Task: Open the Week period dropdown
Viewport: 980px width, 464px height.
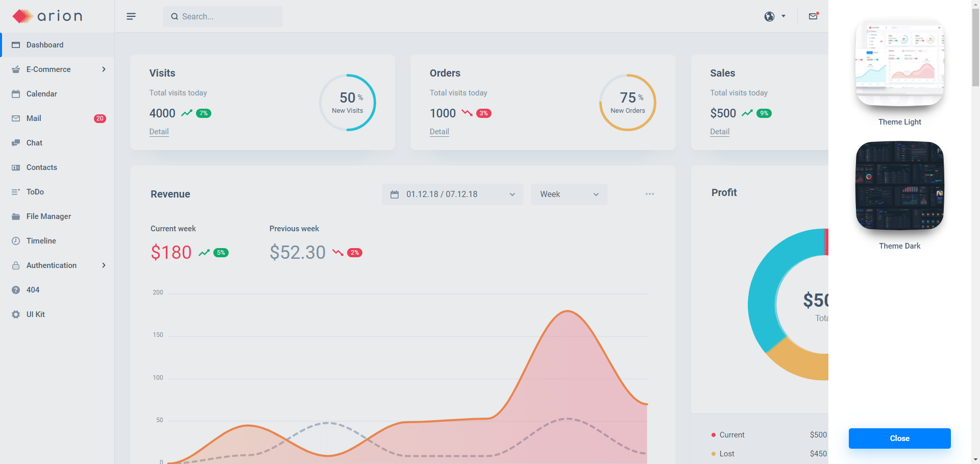Action: tap(569, 194)
